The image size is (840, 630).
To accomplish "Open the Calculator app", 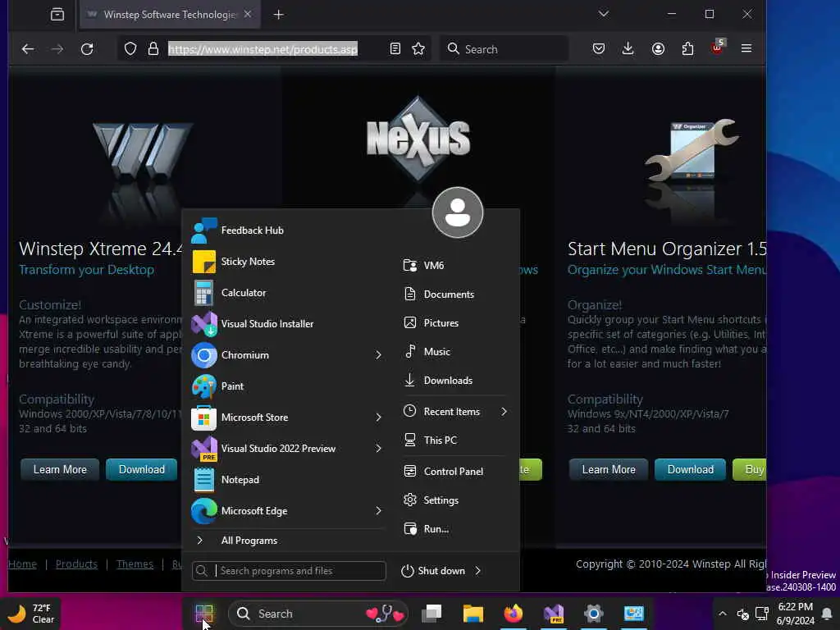I will [288, 293].
